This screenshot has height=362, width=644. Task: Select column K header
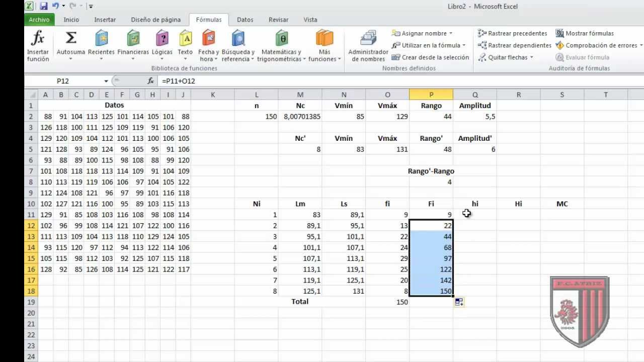pos(212,95)
